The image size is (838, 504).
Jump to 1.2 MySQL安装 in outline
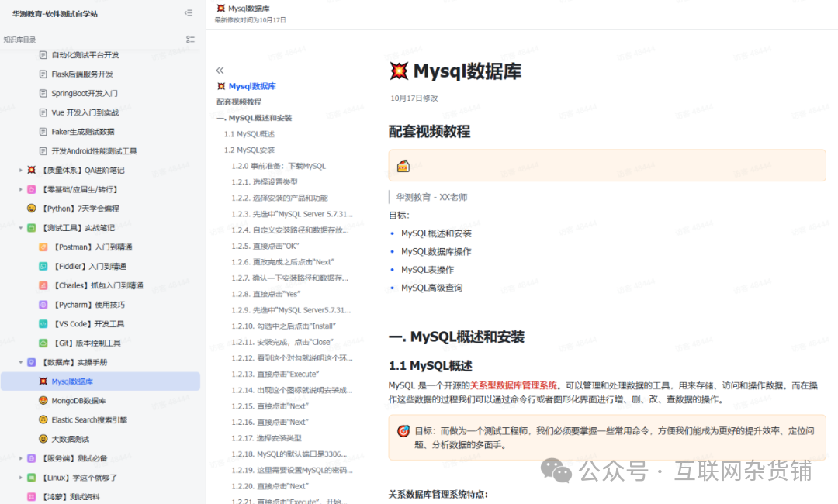(x=249, y=150)
